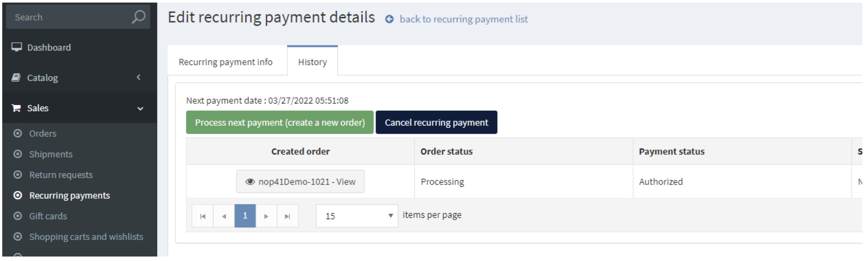This screenshot has height=261, width=868.
Task: Click the Dashboard monitor icon
Action: click(16, 47)
